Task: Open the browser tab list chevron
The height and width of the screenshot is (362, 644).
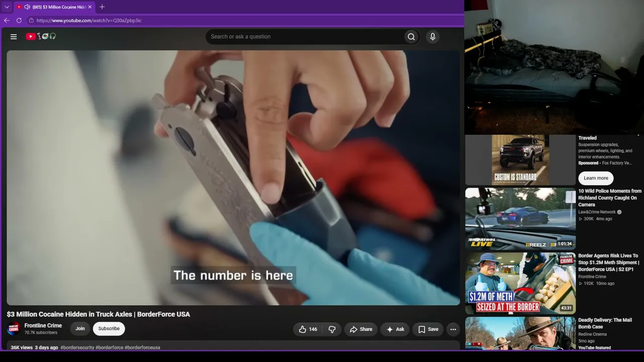Action: [x=7, y=7]
